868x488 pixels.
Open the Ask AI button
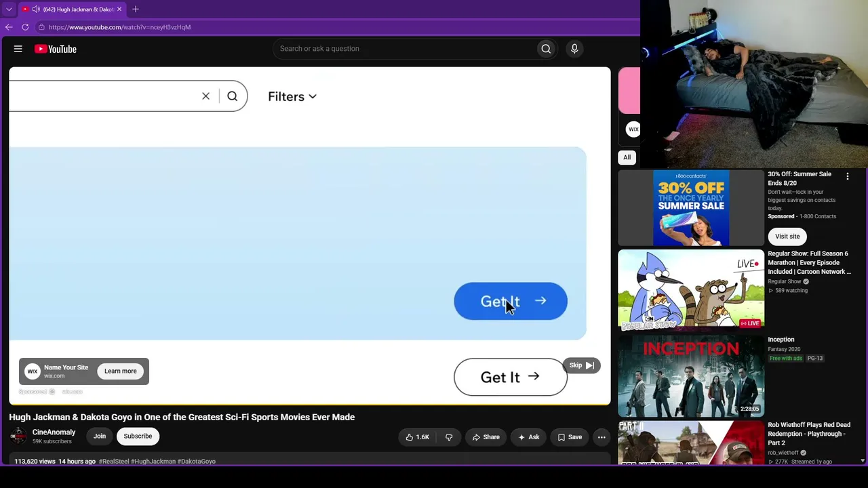528,437
